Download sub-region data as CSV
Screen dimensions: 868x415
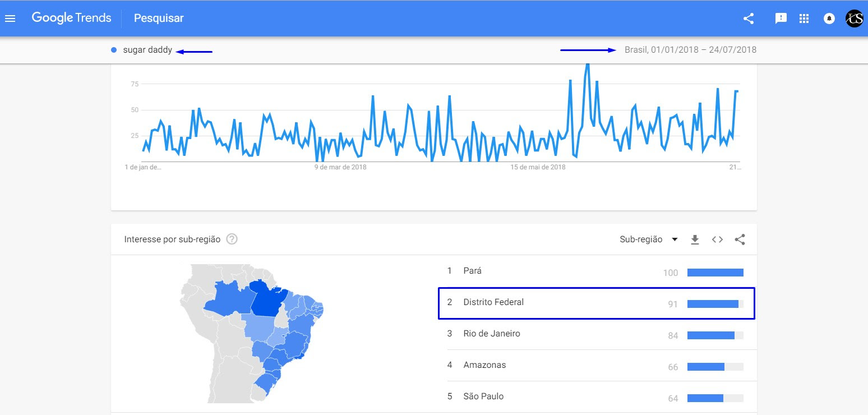(695, 239)
